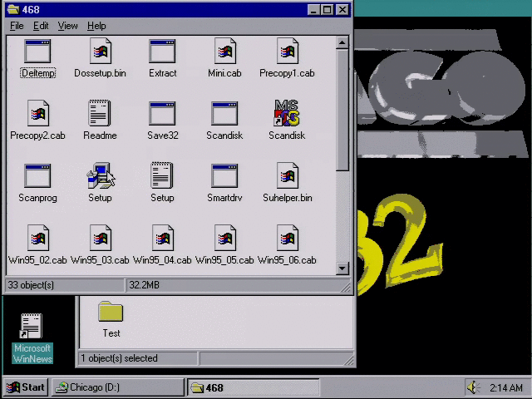Click the Start button
The image size is (532, 399).
point(26,387)
